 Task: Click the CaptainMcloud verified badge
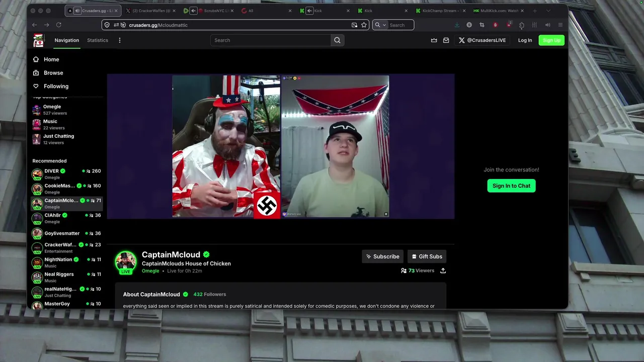(x=206, y=255)
